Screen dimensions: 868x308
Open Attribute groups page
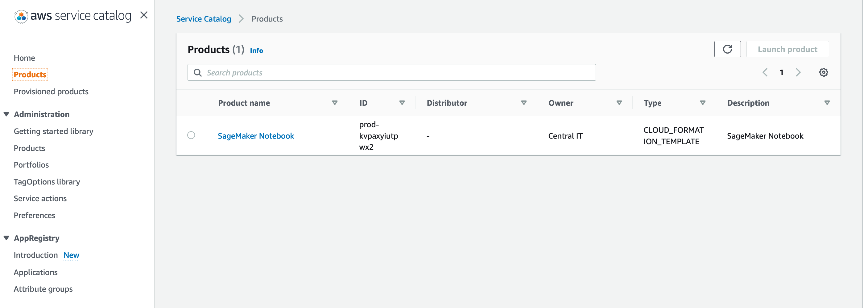click(x=43, y=289)
